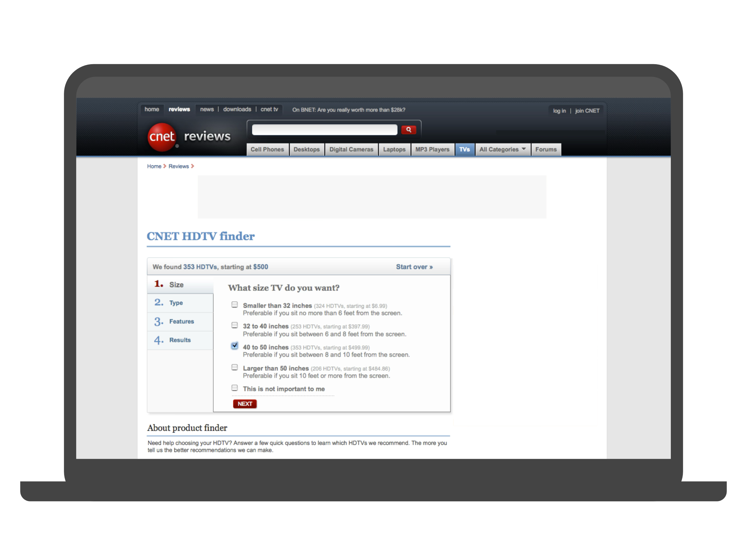
Task: Click the Start over link
Action: [414, 267]
